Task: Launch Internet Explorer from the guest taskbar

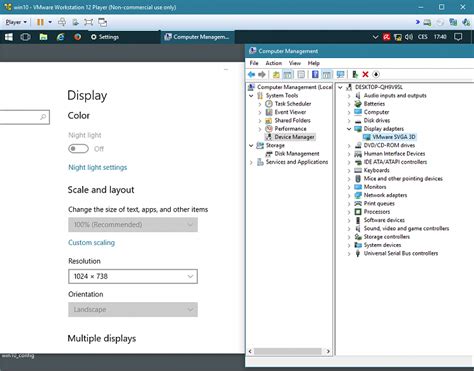Action: point(60,37)
